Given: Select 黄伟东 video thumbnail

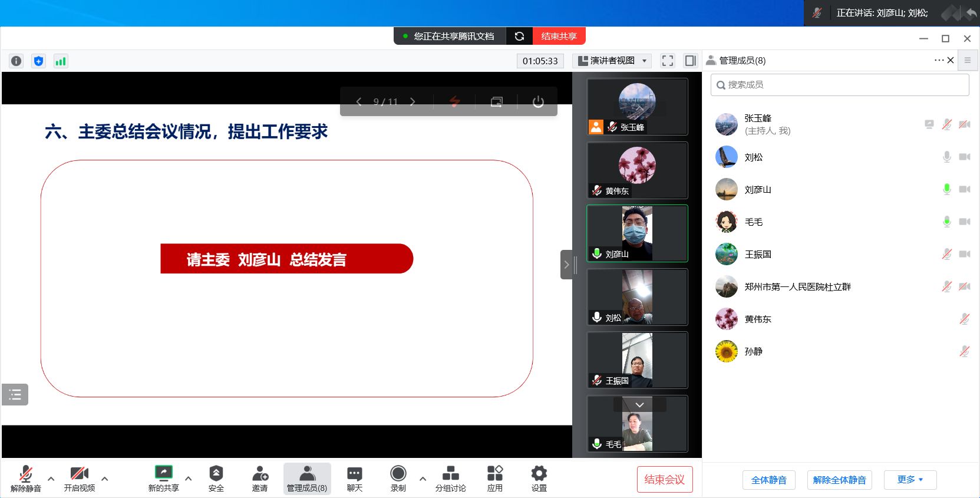Looking at the screenshot, I should click(637, 170).
